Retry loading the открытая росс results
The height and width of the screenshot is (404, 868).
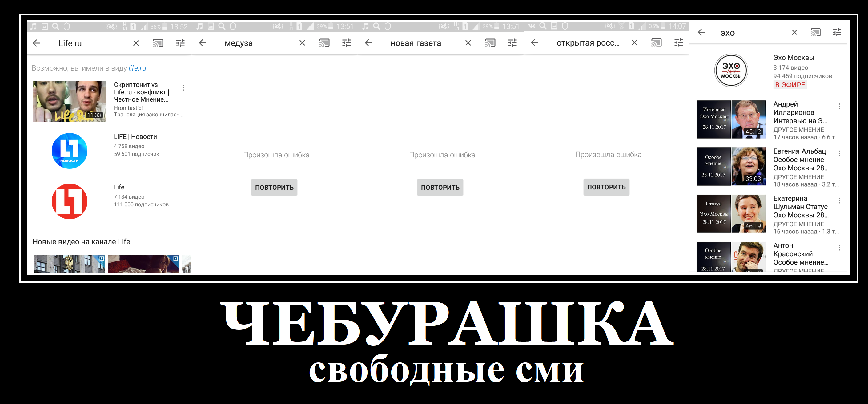click(606, 187)
